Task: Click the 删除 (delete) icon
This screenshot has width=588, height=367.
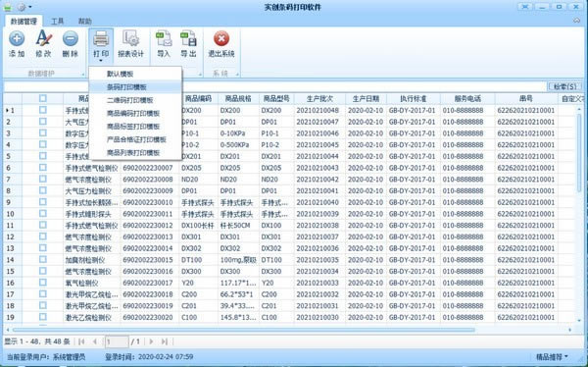Action: coord(71,38)
